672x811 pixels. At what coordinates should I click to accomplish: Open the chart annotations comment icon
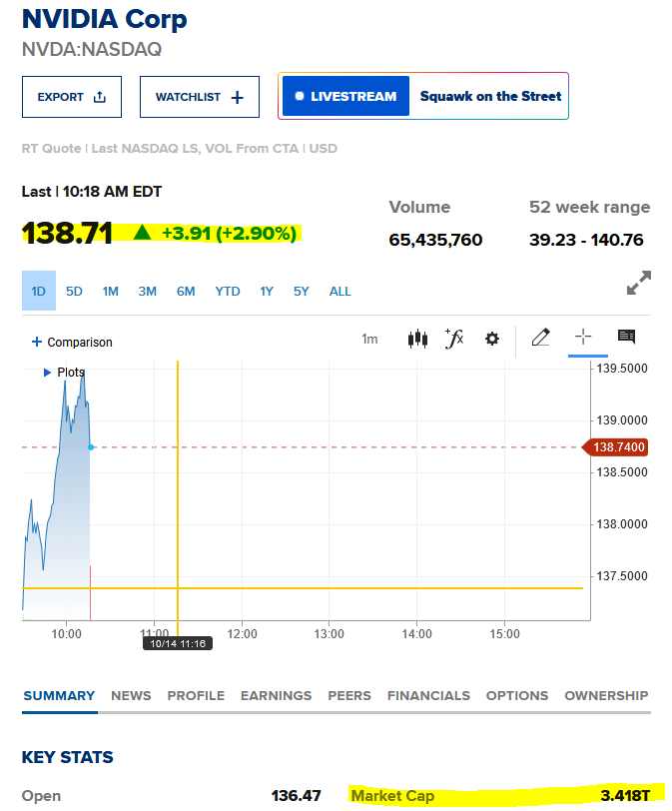[626, 338]
